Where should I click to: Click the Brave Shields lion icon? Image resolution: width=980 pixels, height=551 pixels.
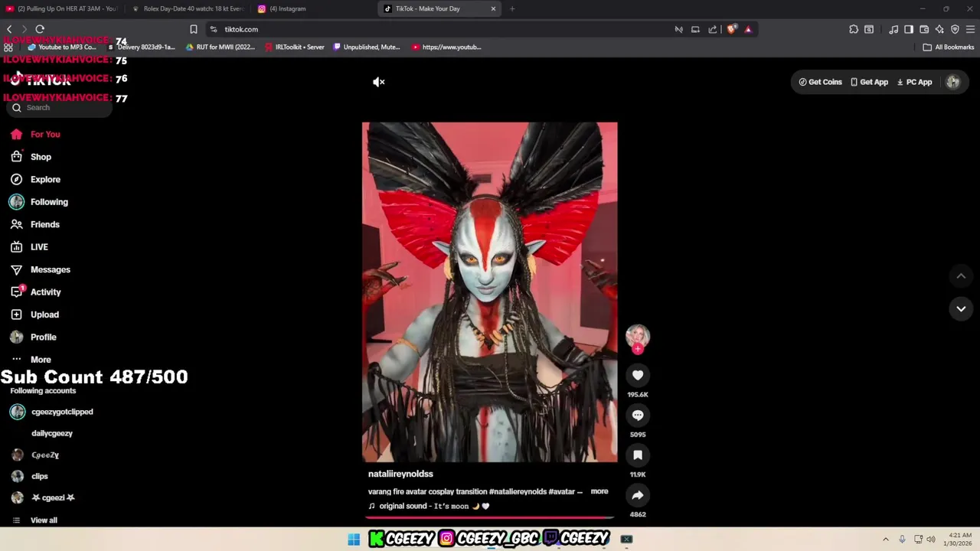[x=732, y=29]
